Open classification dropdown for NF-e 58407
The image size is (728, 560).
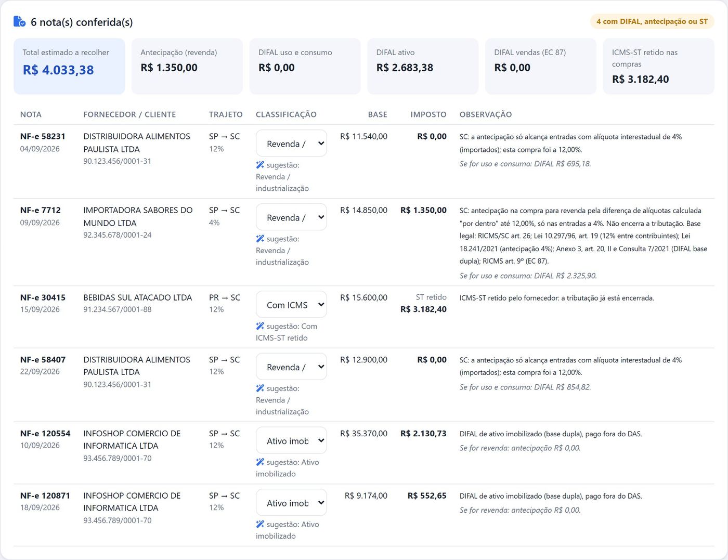291,367
